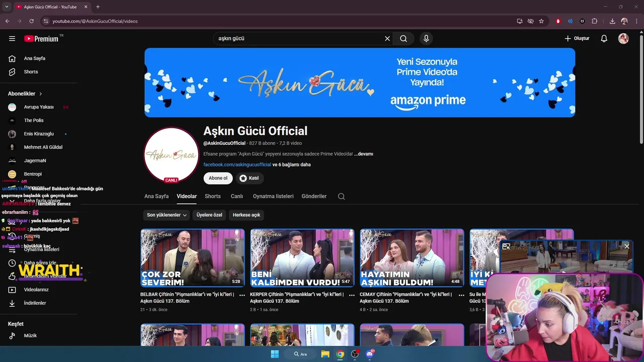Click the magnifier search button
Viewport: 644px width, 362px height.
click(x=404, y=39)
